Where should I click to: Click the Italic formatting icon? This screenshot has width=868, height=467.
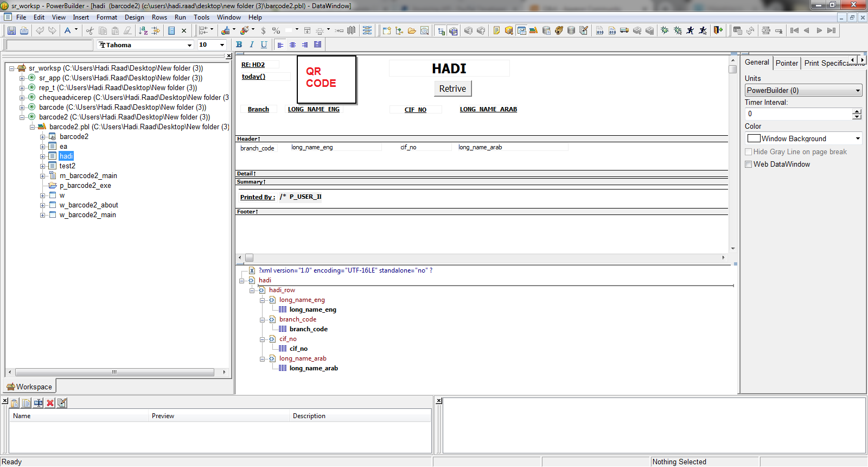(251, 45)
